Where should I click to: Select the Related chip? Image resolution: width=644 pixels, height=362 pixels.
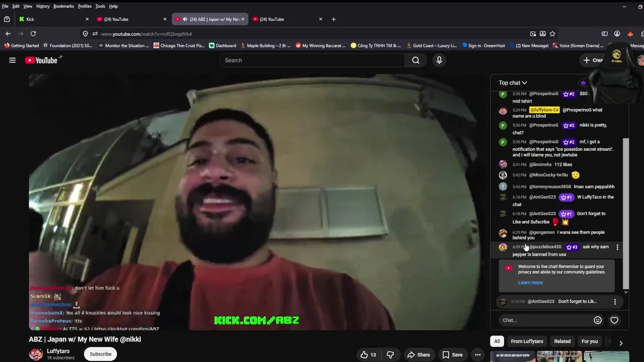click(x=562, y=341)
